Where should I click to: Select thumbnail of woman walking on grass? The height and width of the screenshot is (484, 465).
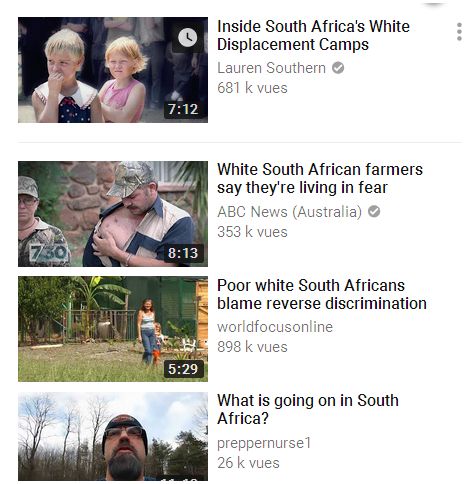(x=113, y=329)
